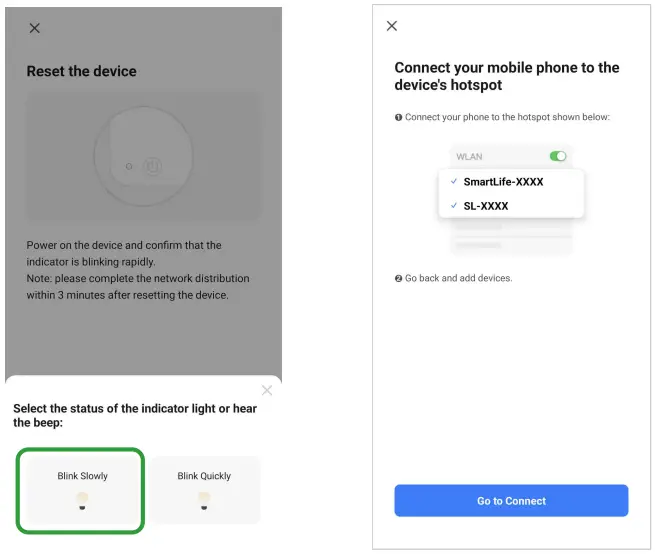The image size is (655, 554).
Task: Close the hotspot connection screen
Action: tap(392, 26)
